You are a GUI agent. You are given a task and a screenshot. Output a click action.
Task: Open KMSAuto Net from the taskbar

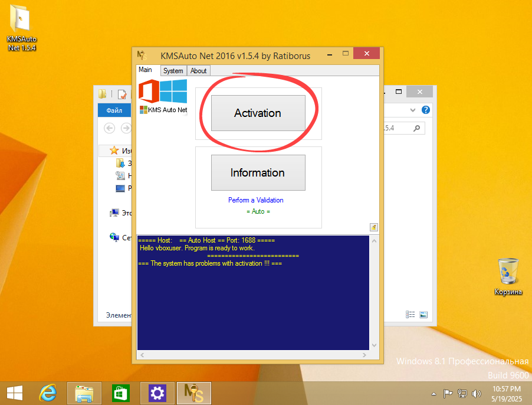[193, 393]
